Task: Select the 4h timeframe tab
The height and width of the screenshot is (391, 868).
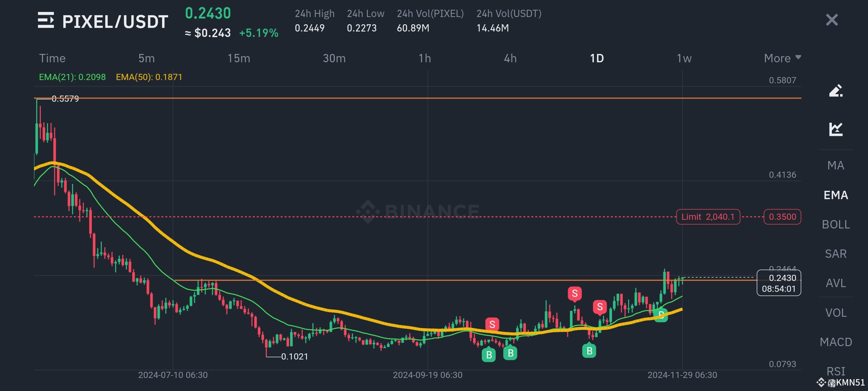Action: [x=511, y=58]
